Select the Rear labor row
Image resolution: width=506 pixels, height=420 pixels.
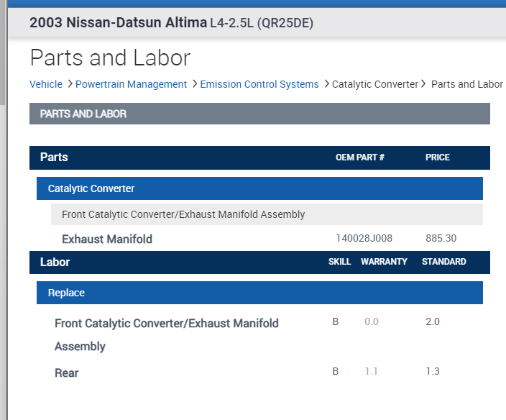point(67,373)
